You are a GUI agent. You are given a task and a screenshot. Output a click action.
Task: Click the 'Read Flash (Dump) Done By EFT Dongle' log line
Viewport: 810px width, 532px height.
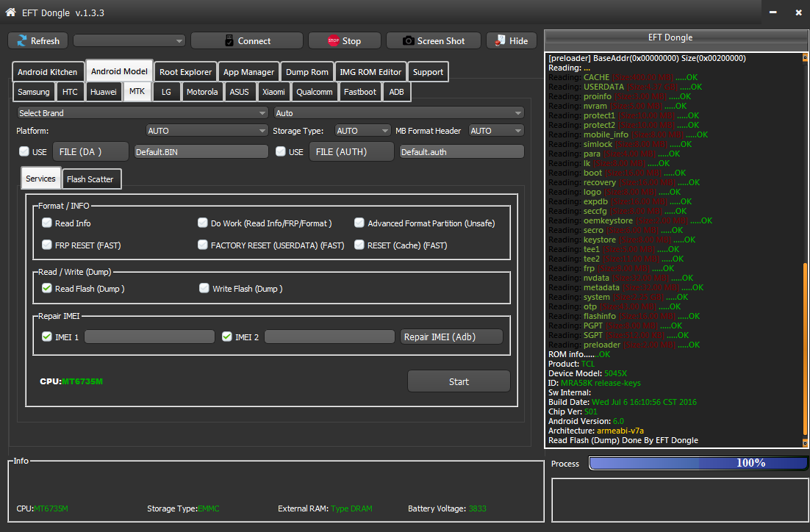click(623, 440)
